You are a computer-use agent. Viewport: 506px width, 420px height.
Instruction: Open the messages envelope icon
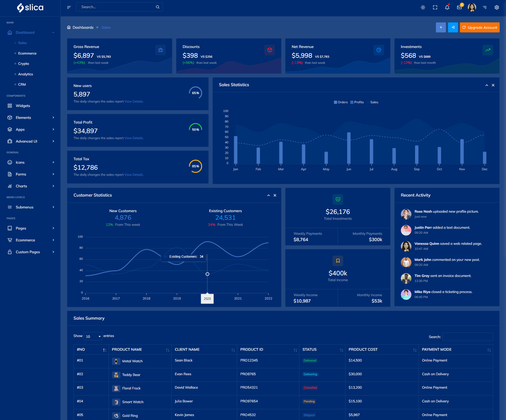pos(459,7)
